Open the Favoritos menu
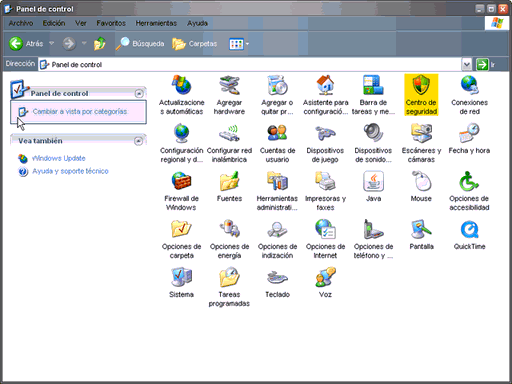 [x=111, y=23]
